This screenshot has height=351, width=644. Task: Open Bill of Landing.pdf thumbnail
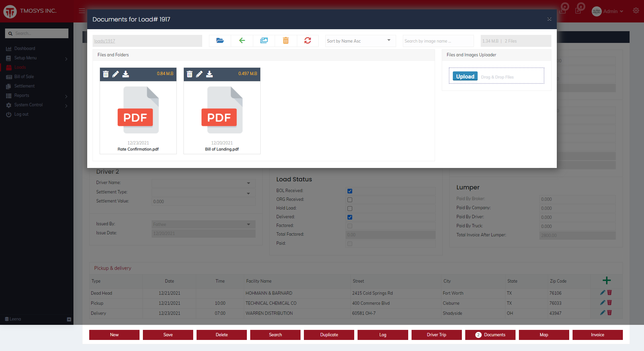(222, 110)
